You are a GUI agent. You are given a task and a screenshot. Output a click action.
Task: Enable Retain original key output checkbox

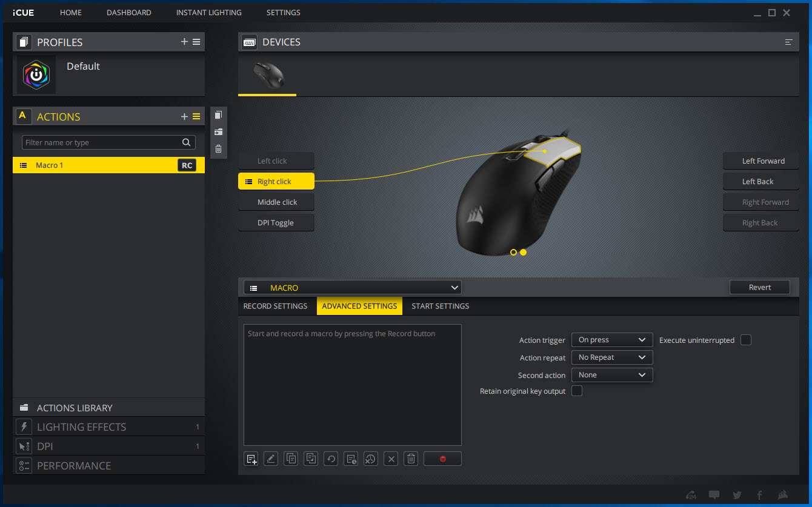pos(577,391)
